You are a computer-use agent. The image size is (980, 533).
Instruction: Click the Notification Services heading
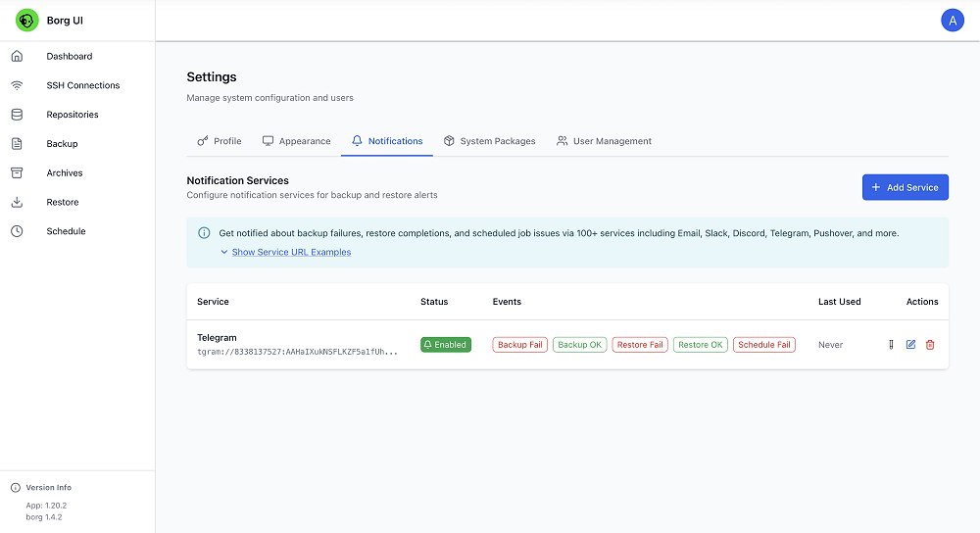pyautogui.click(x=237, y=180)
